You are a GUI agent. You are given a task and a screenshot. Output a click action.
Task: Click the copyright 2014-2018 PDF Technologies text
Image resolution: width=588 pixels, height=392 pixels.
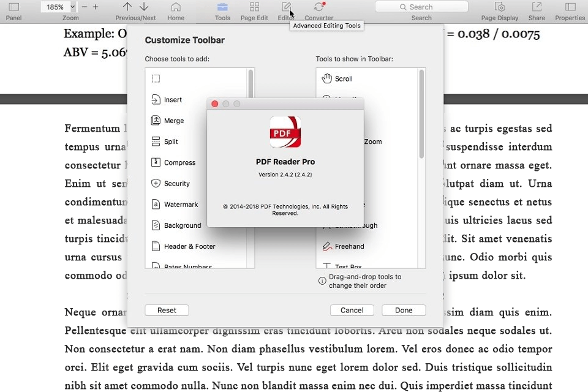(285, 209)
